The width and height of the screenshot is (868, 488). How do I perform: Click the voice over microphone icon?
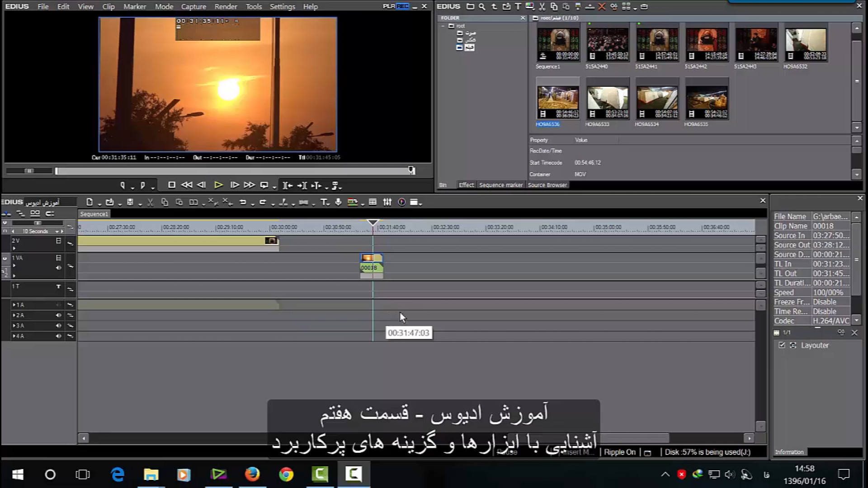(338, 202)
